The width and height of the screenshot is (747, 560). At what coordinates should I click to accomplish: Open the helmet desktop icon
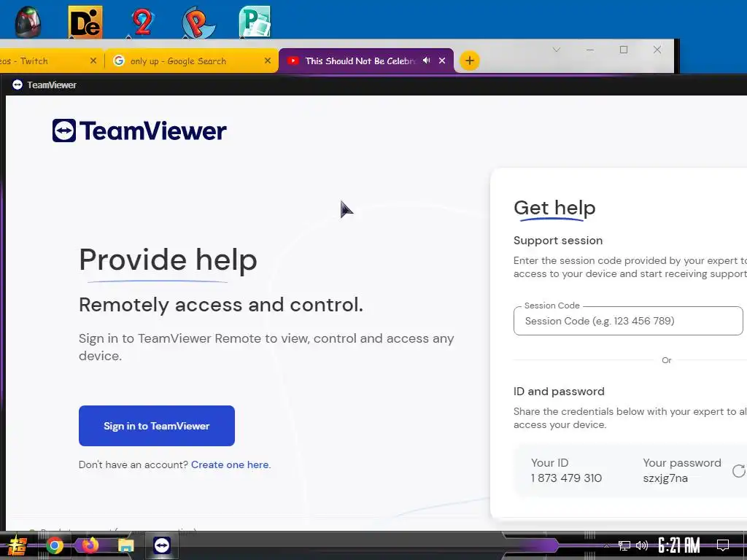(28, 22)
